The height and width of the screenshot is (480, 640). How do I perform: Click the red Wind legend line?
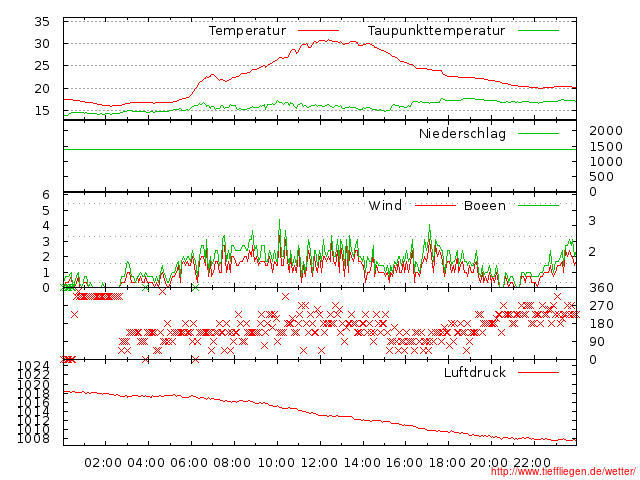click(436, 205)
